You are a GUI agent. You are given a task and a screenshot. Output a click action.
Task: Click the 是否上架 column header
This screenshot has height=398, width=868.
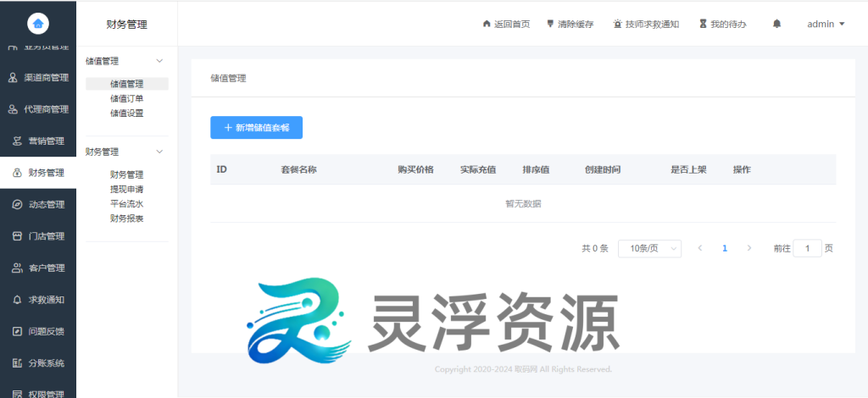click(x=688, y=169)
